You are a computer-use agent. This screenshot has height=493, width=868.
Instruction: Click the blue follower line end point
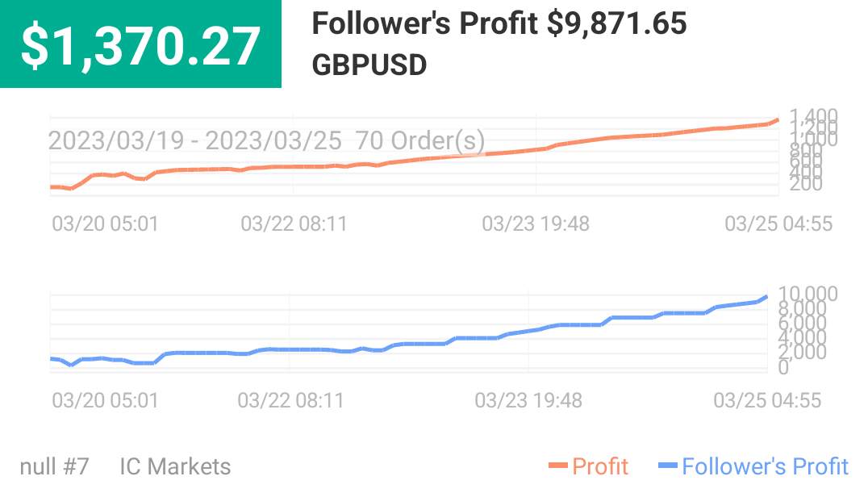pyautogui.click(x=766, y=298)
